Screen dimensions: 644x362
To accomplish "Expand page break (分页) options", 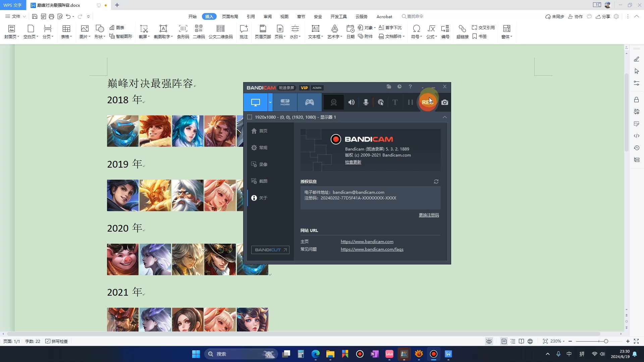I will tap(48, 37).
